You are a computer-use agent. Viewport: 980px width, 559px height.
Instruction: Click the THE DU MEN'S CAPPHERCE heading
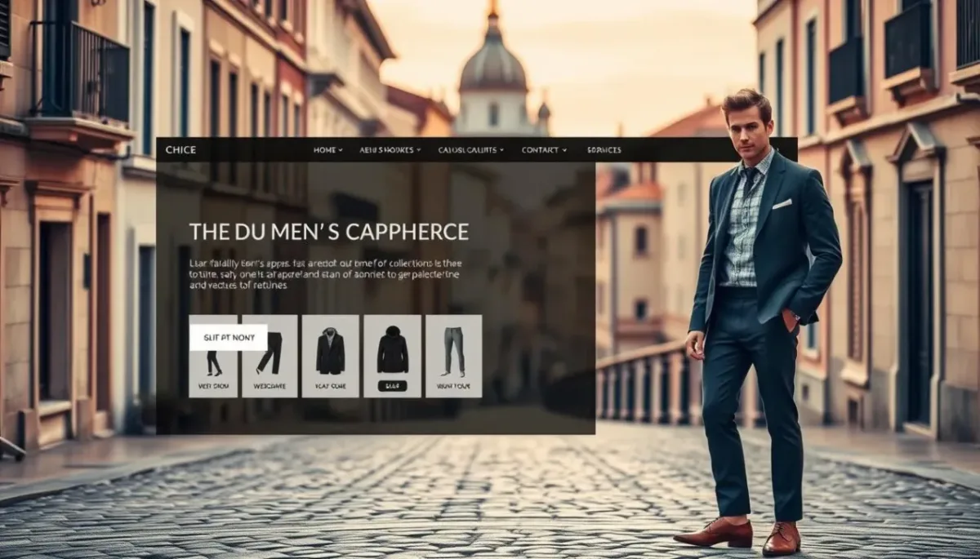[x=329, y=231]
